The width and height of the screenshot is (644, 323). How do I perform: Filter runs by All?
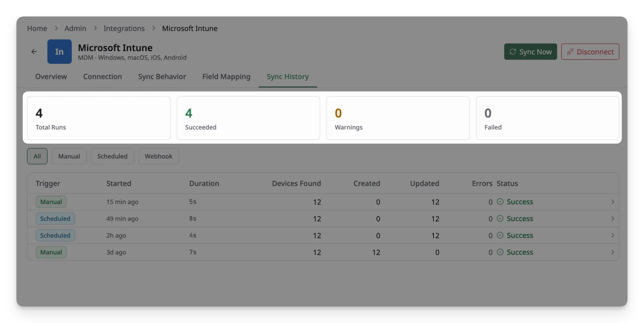(x=37, y=156)
